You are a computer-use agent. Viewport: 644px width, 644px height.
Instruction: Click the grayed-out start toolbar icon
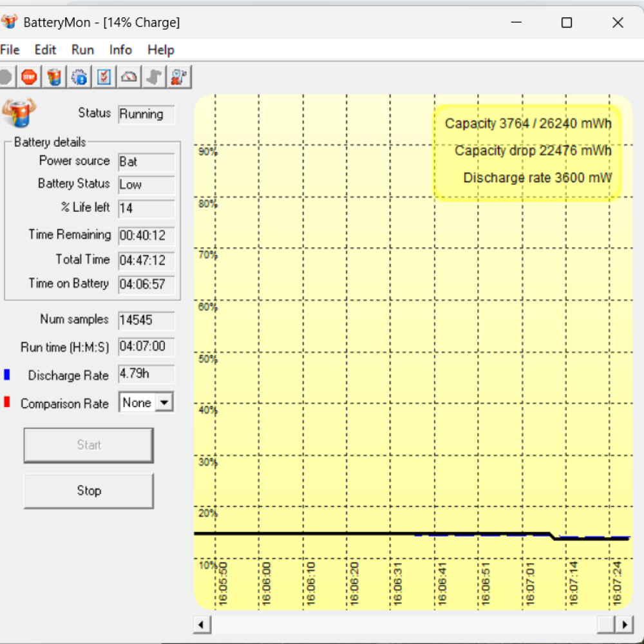[x=6, y=77]
